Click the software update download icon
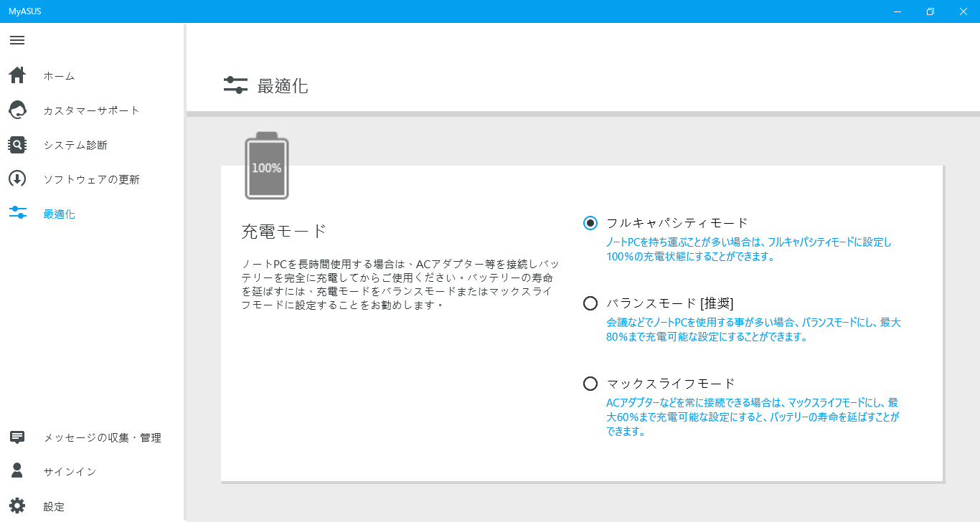This screenshot has width=980, height=522. (x=17, y=179)
